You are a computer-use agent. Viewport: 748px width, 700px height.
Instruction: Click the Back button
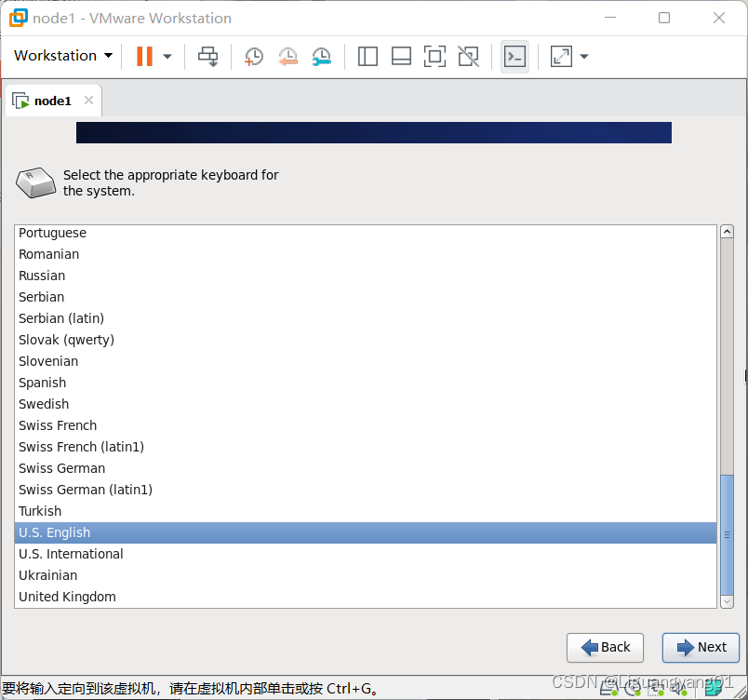point(605,648)
